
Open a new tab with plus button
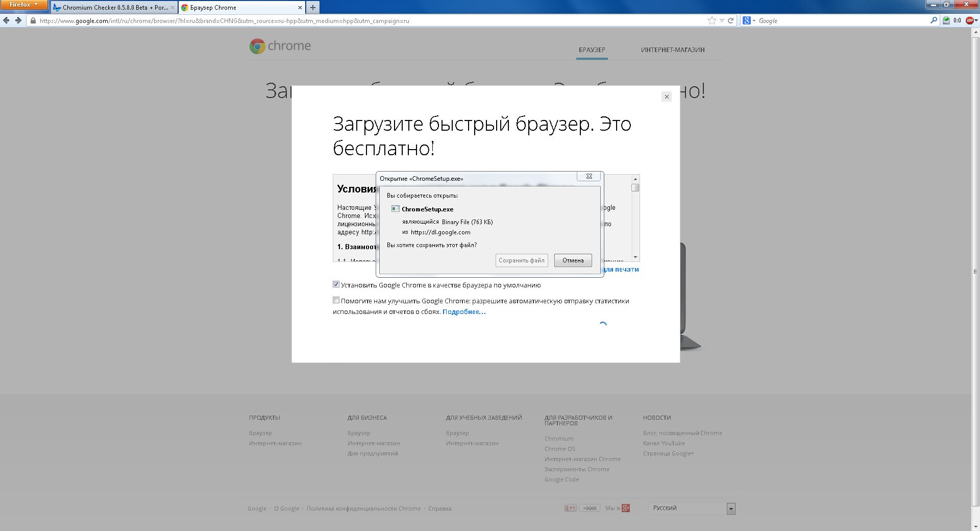coord(313,7)
